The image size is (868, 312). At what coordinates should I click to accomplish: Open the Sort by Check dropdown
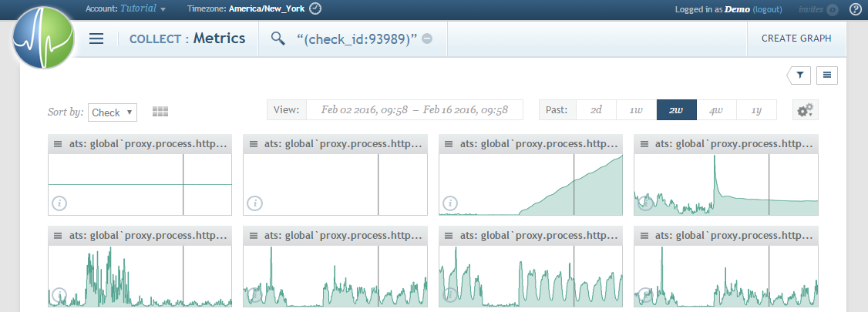[113, 112]
